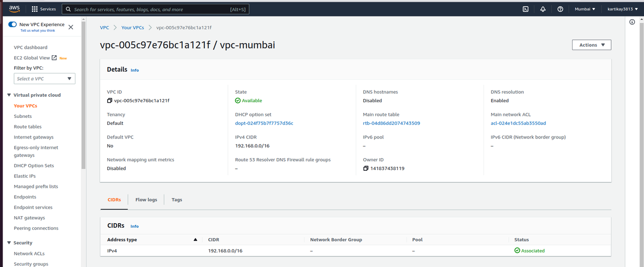The image size is (644, 267).
Task: Open Endpoint services in sidebar
Action: 33,207
